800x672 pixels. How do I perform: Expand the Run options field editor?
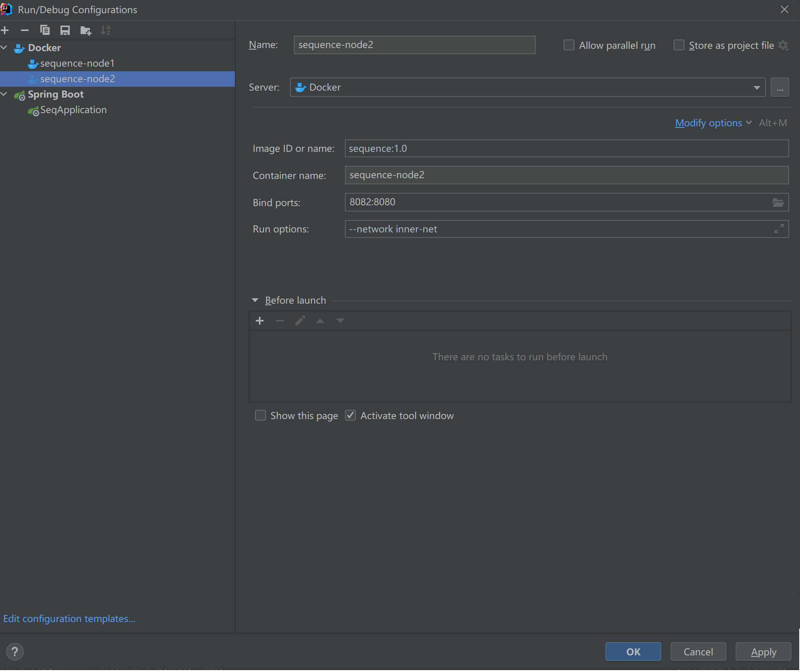[779, 229]
